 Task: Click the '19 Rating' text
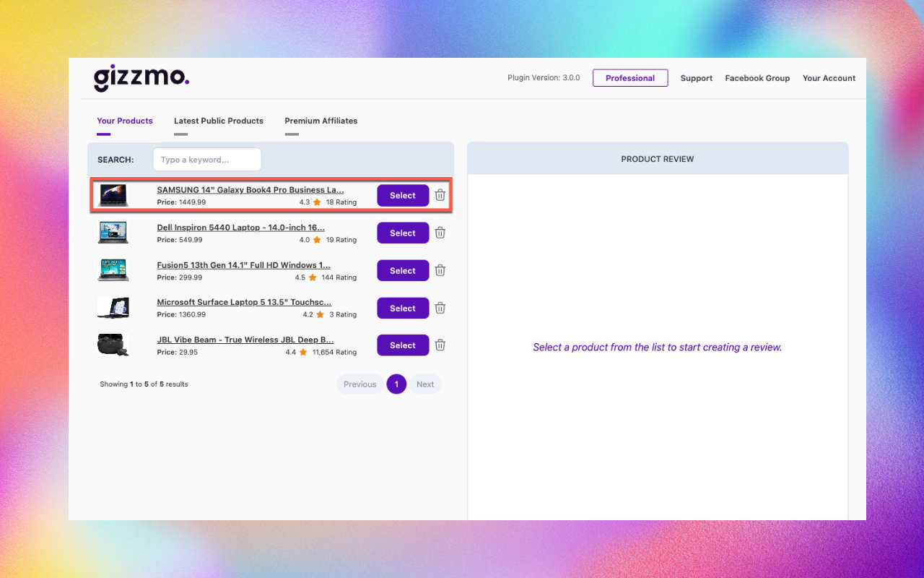[341, 240]
